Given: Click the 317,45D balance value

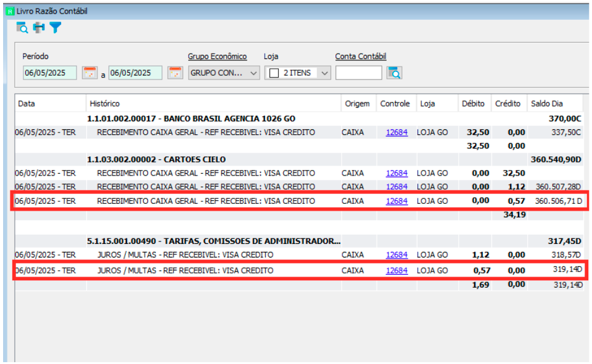Looking at the screenshot, I should click(565, 241).
